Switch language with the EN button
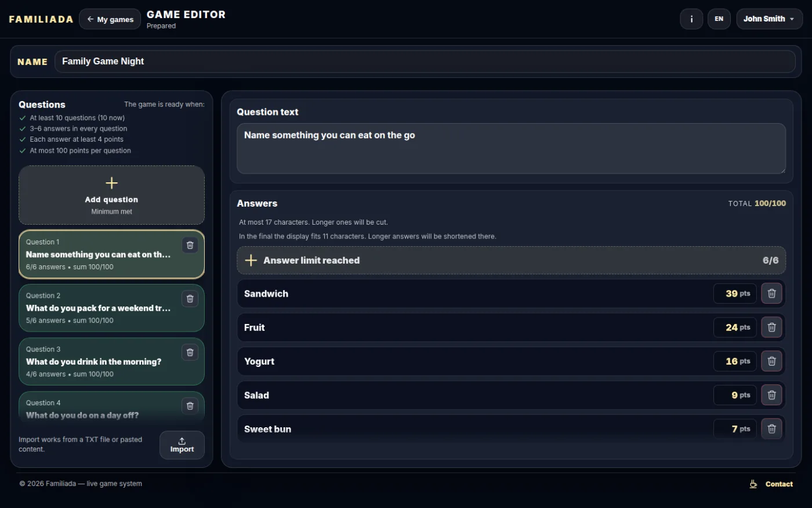This screenshot has height=508, width=812. click(719, 19)
